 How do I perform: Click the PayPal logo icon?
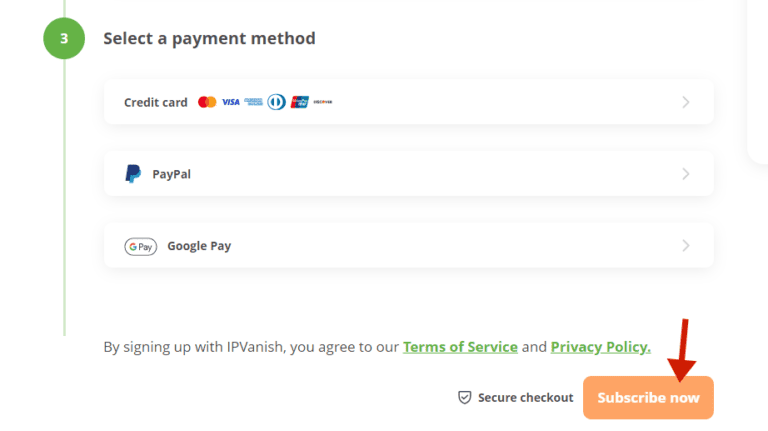pyautogui.click(x=133, y=174)
